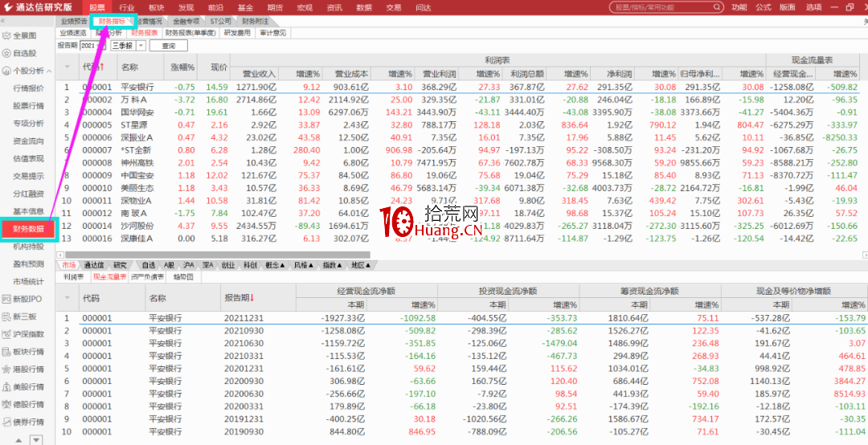Viewport: 868px width, 445px height.
Task: Click 个股分析 chart icon in sidebar
Action: tap(6, 71)
